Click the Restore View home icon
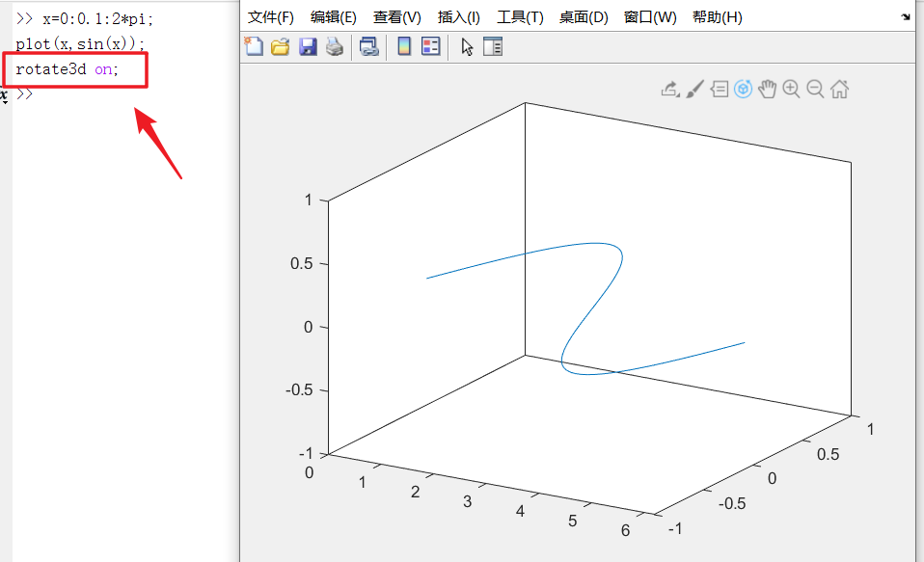924x562 pixels. click(x=840, y=89)
